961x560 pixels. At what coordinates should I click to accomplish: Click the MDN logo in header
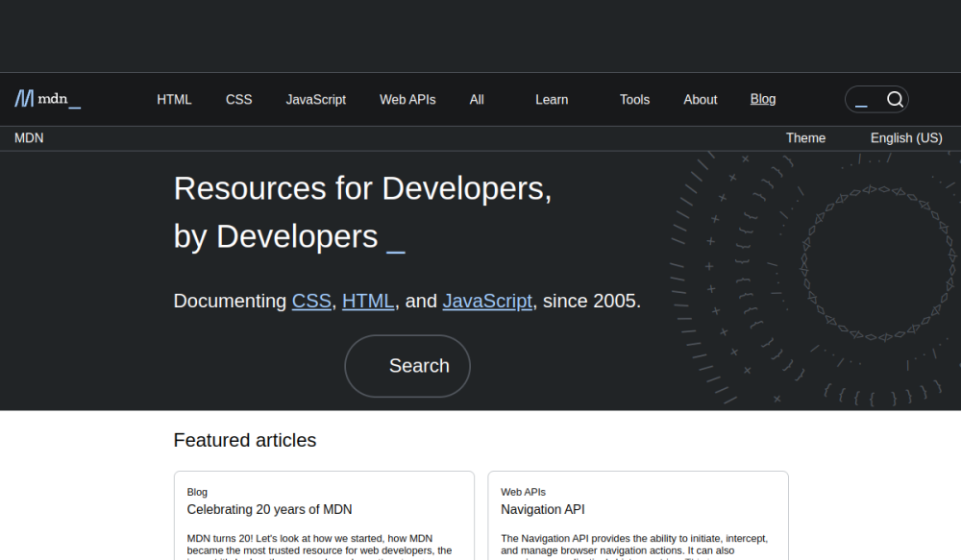click(x=47, y=99)
